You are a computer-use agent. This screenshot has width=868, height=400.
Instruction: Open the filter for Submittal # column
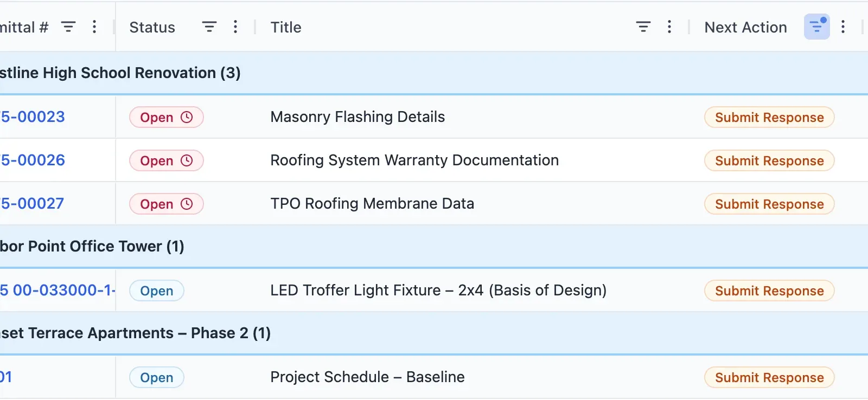click(68, 27)
